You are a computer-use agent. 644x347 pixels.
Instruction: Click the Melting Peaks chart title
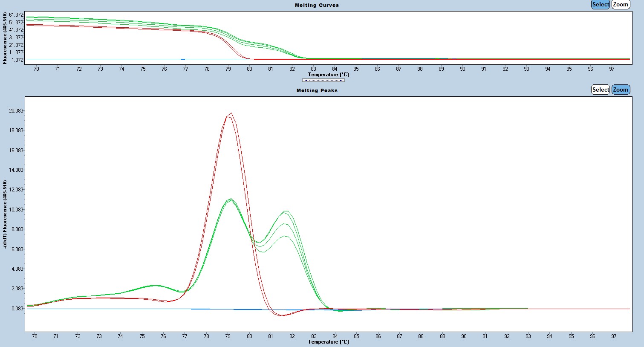tap(317, 90)
